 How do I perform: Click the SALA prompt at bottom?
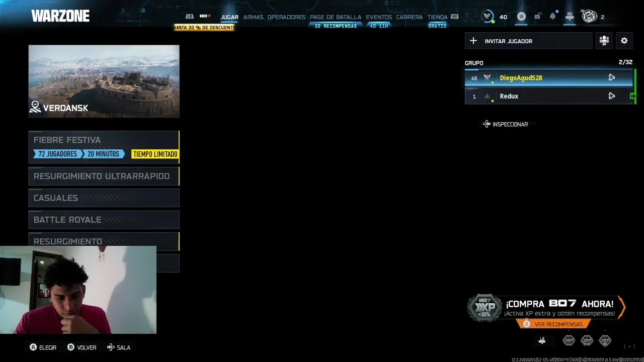119,347
